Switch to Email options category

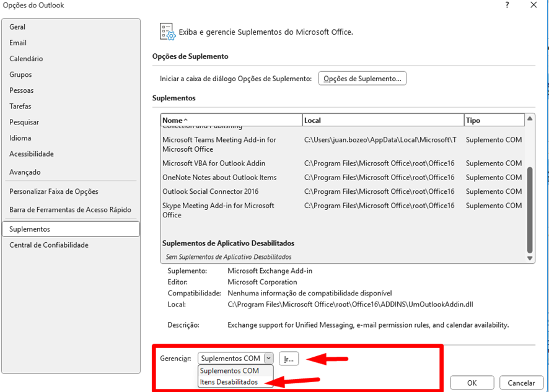tap(18, 43)
